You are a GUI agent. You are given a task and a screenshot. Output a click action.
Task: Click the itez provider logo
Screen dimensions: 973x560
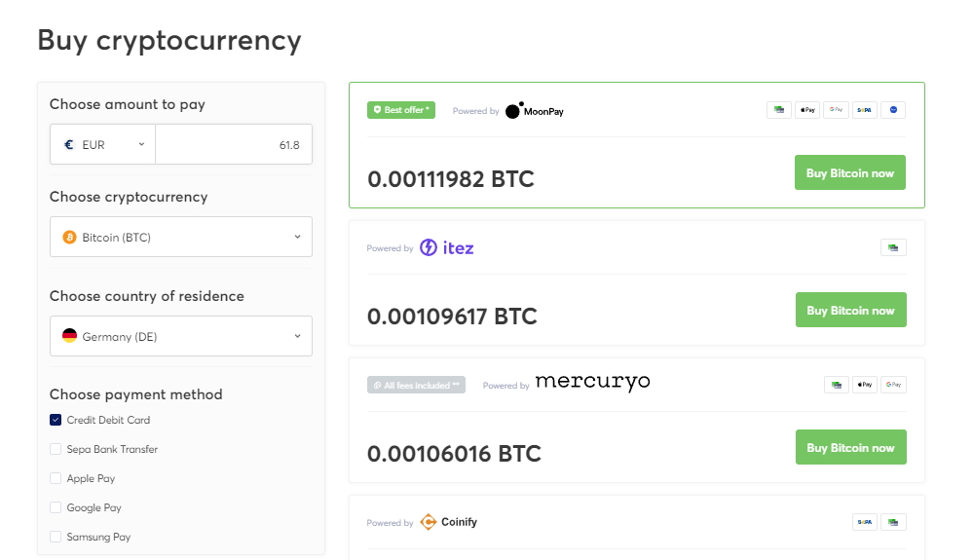tap(447, 247)
